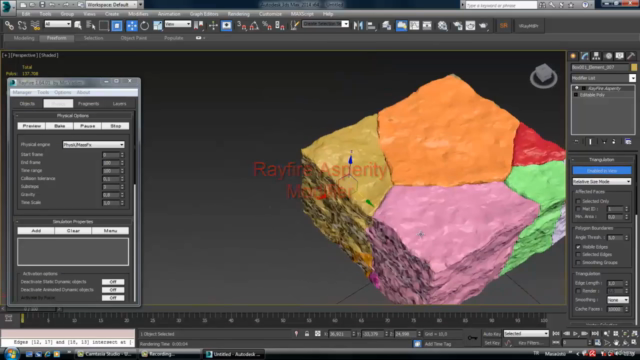Click the Pause button in RayFire
The width and height of the screenshot is (640, 360).
[x=87, y=126]
